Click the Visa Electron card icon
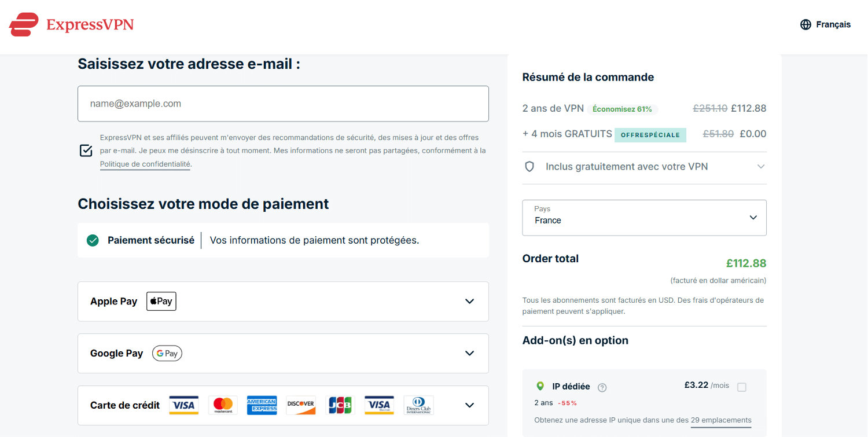Image resolution: width=868 pixels, height=437 pixels. pos(379,405)
